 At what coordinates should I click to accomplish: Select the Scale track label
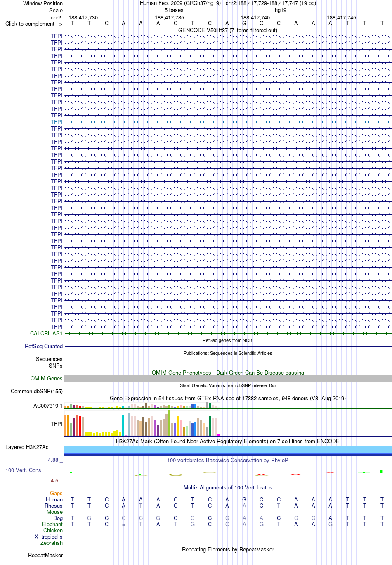pos(56,10)
